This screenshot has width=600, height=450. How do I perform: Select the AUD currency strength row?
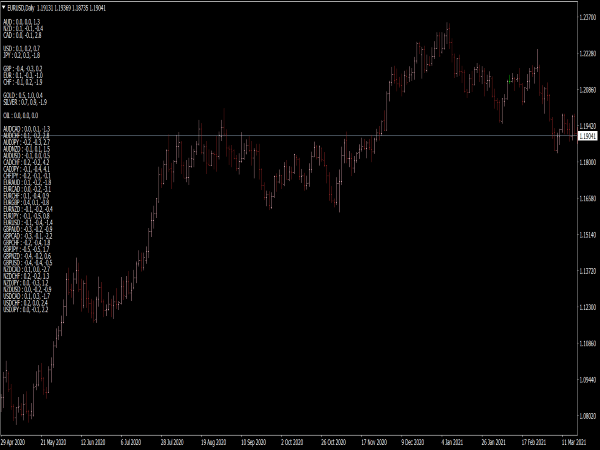tap(20, 20)
